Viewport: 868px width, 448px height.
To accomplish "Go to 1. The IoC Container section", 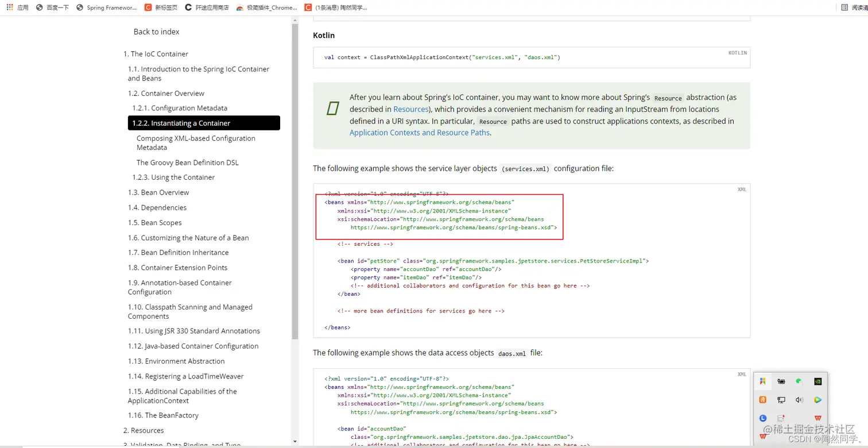I will coord(156,54).
